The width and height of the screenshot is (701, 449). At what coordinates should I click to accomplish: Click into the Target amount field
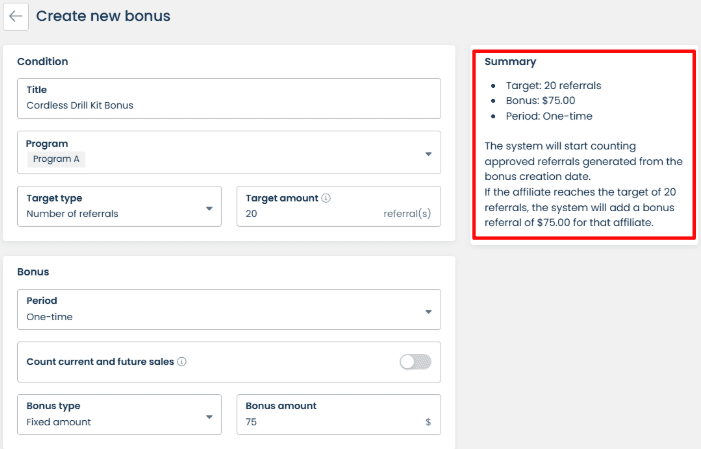tap(300, 214)
